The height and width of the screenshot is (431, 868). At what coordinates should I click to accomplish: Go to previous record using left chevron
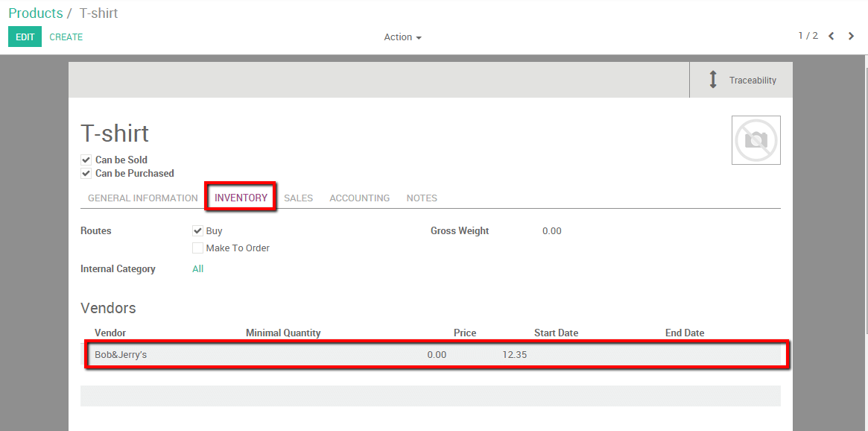pyautogui.click(x=831, y=35)
